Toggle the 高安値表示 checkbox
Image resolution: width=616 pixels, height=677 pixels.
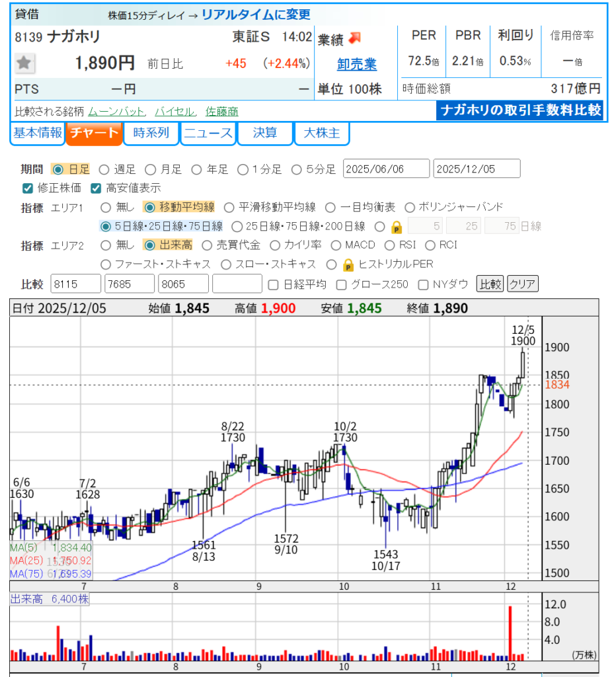click(x=96, y=188)
